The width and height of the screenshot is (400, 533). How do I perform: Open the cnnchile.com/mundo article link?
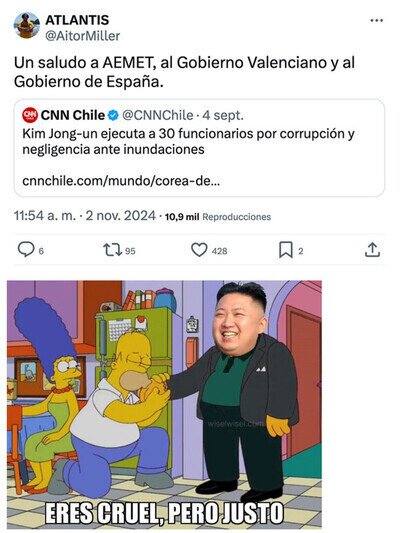pyautogui.click(x=121, y=180)
